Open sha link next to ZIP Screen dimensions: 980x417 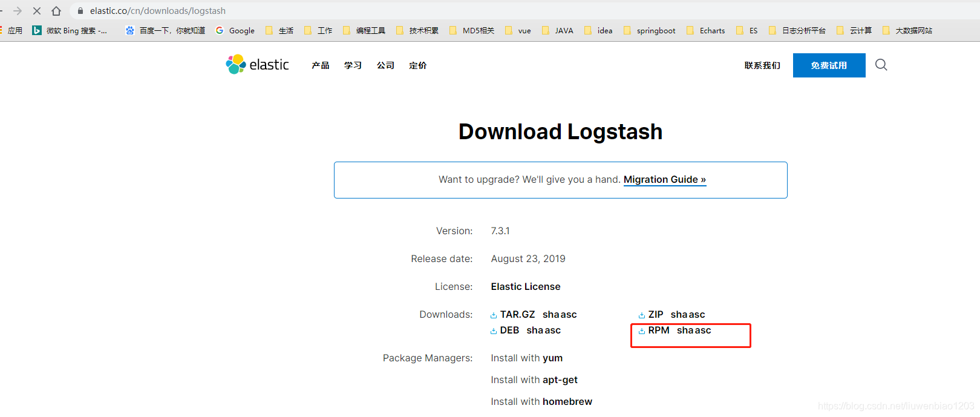[679, 315]
